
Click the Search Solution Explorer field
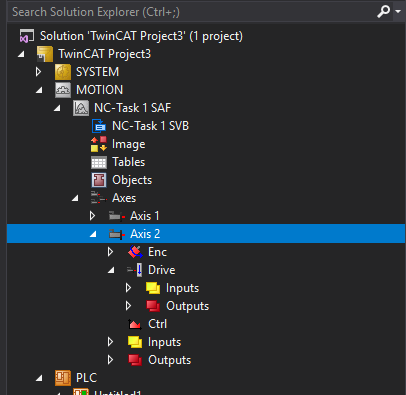click(192, 12)
